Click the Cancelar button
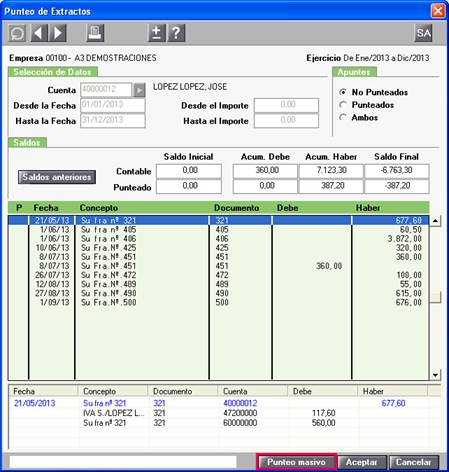The image size is (449, 472). [x=413, y=462]
